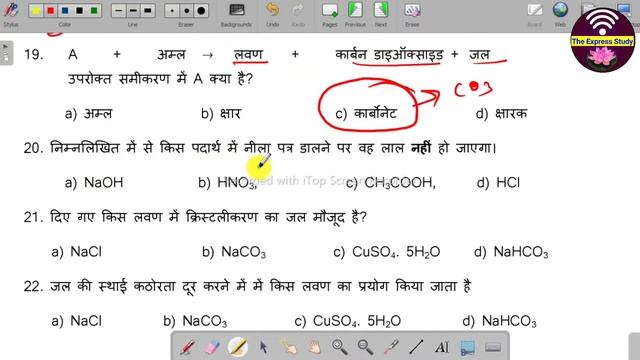Click question 21 option c) CuSO4. 5H2O
Screen dimensions: 640x360
[x=387, y=252]
